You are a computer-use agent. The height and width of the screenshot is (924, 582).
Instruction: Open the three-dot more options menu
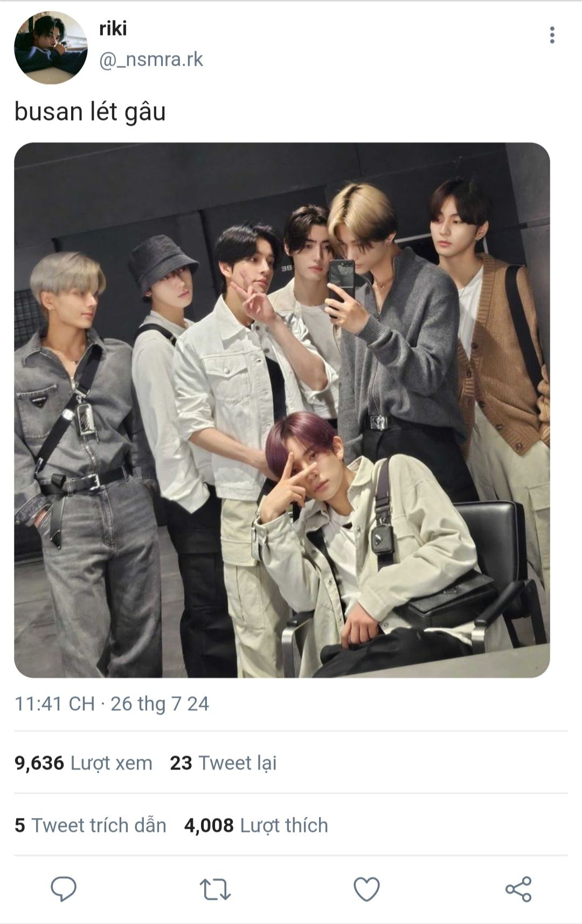click(552, 35)
